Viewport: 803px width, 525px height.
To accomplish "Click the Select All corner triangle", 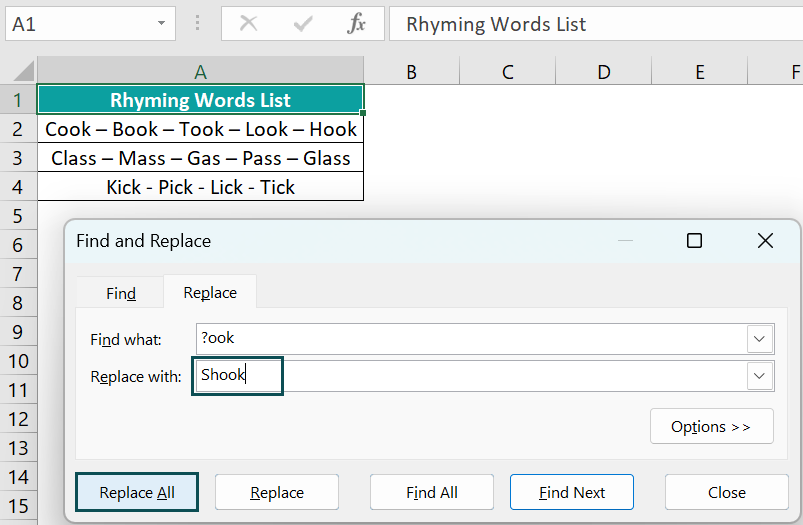I will [x=23, y=71].
